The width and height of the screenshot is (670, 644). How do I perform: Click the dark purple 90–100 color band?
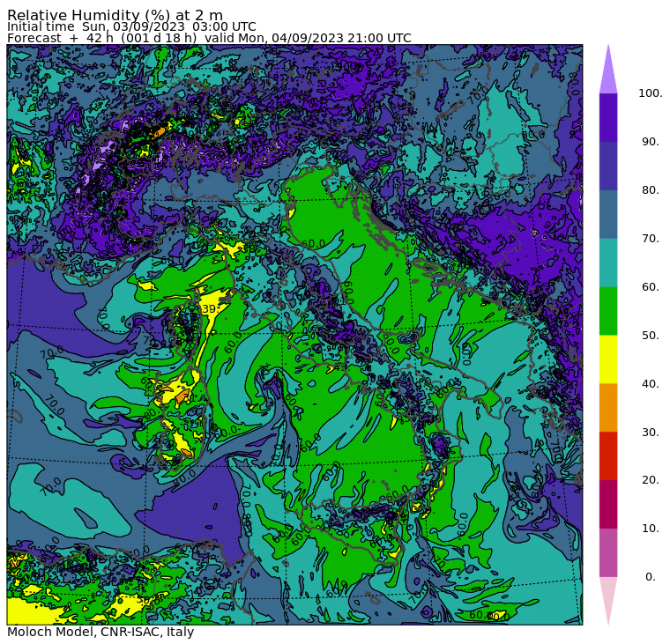(x=608, y=117)
